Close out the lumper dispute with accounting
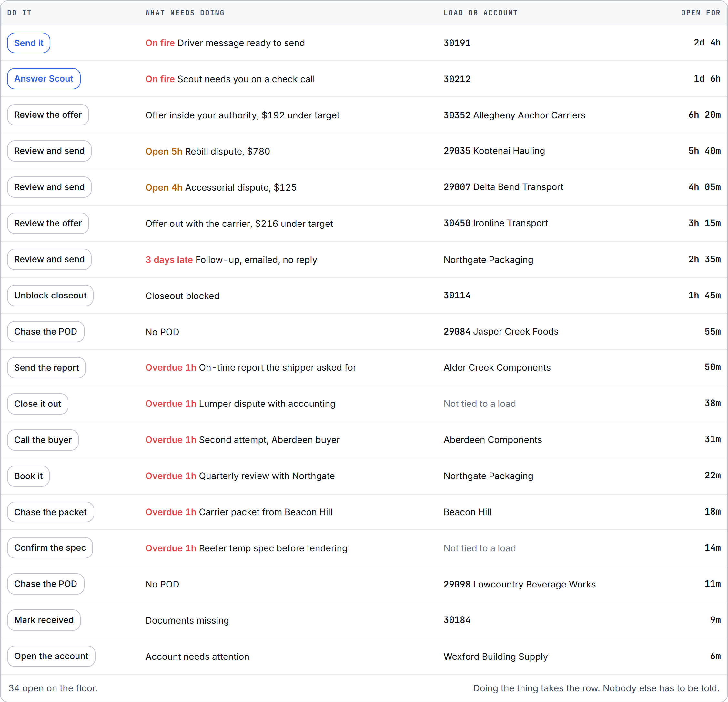 pyautogui.click(x=37, y=404)
